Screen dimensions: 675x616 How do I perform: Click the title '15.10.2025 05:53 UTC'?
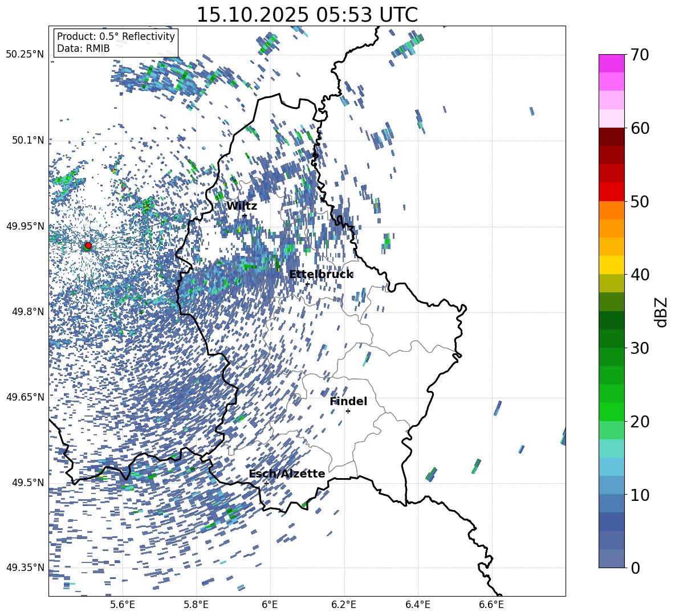click(x=307, y=15)
